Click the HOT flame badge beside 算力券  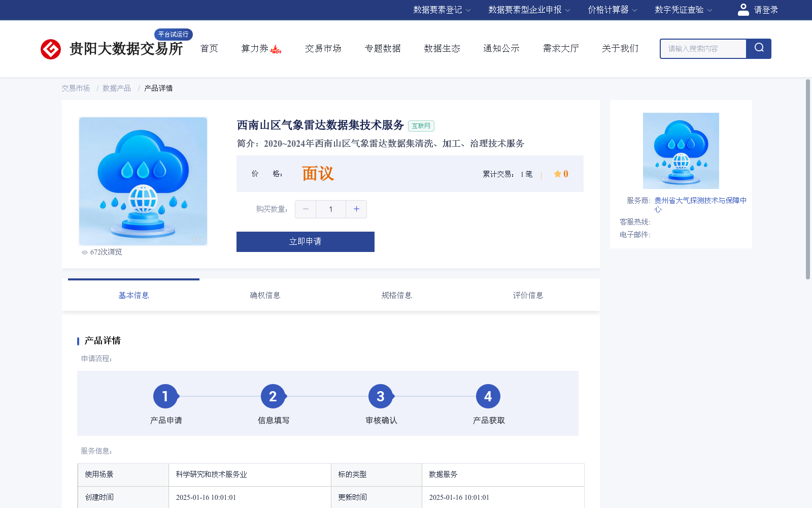(276, 50)
